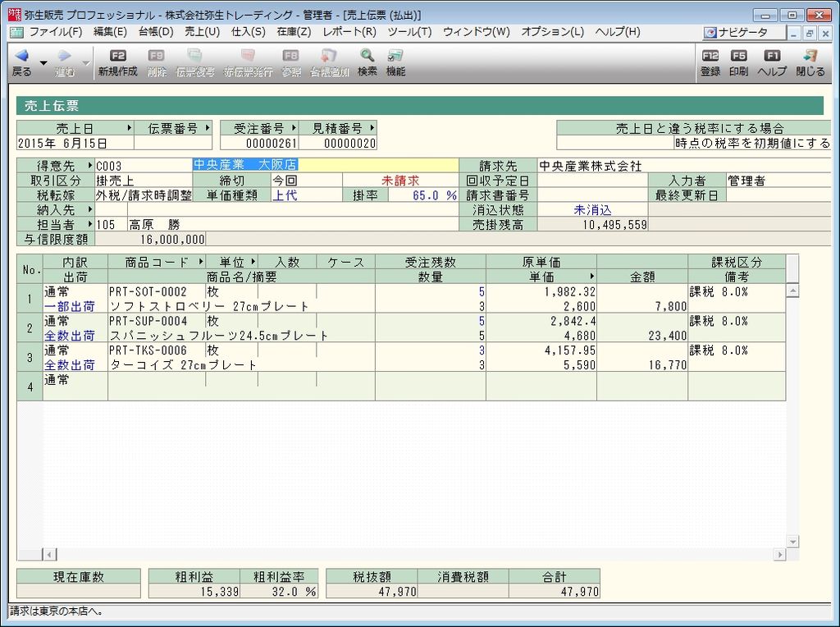Click the app icon left of ファイル menu
This screenshot has height=627, width=840.
16,33
